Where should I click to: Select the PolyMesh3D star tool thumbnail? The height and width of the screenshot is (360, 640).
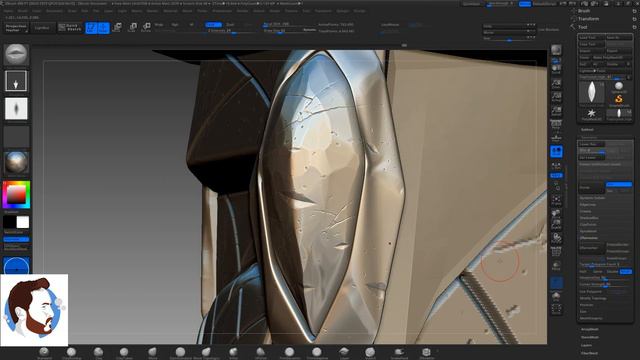click(591, 113)
